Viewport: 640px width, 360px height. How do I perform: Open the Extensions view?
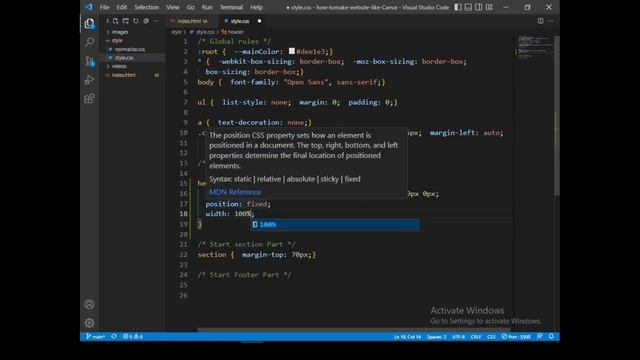click(x=89, y=98)
